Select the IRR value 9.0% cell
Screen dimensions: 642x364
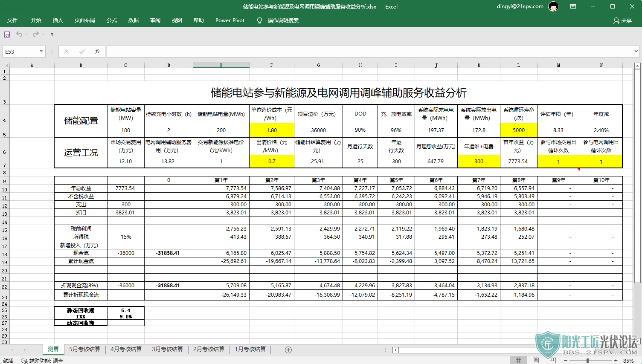point(126,317)
